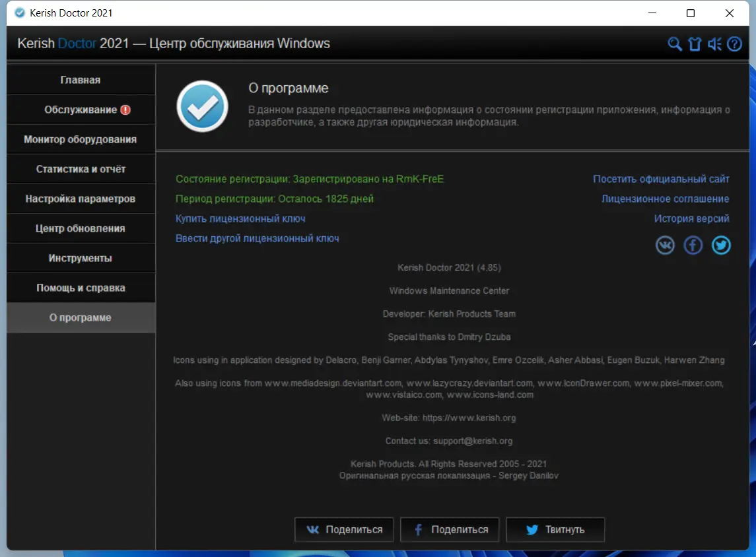
Task: Open Помощь и справка
Action: click(x=81, y=288)
